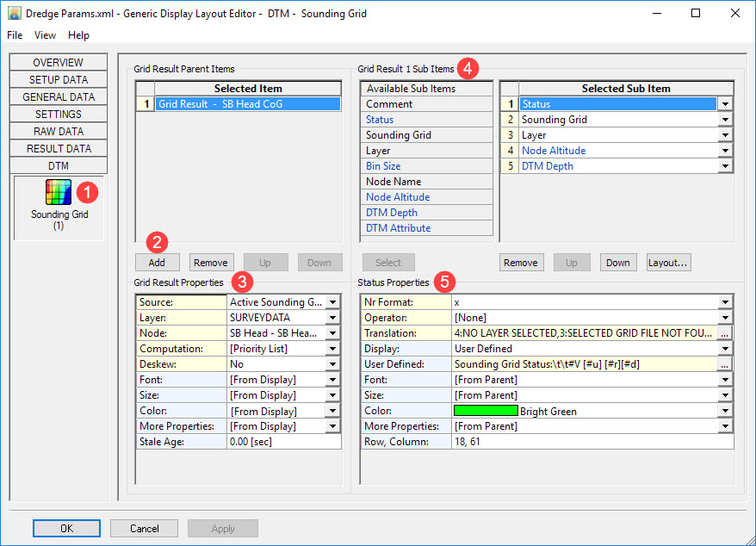The width and height of the screenshot is (756, 546).
Task: Go to the OVERVIEW tab
Action: [59, 63]
